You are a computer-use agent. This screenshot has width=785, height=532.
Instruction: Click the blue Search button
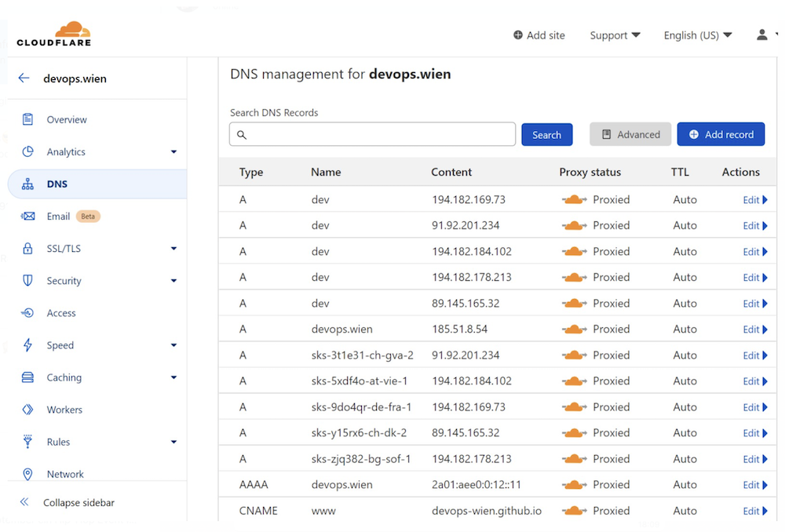click(546, 135)
